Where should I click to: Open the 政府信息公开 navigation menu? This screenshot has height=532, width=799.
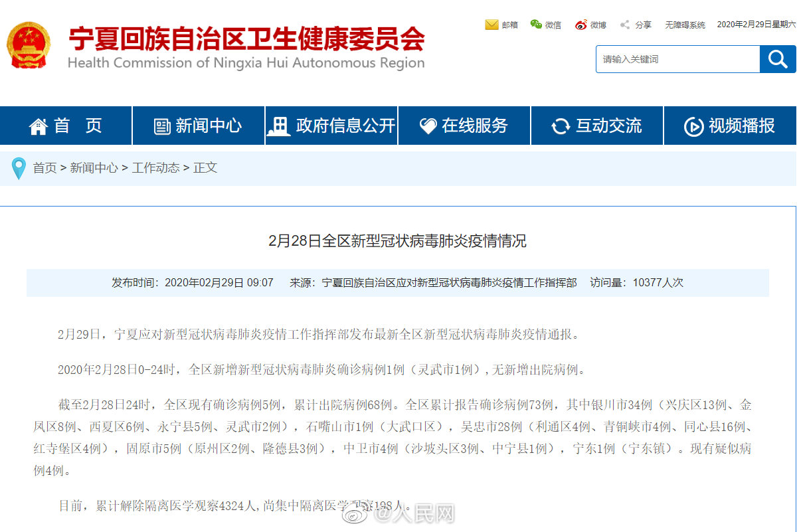tap(331, 126)
